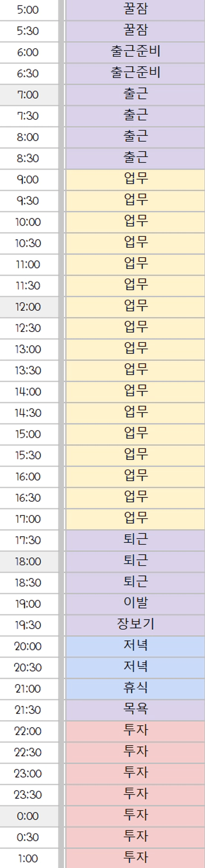
Task: Click the 출근준비 cell in the 6:00 row
Action: point(135,52)
